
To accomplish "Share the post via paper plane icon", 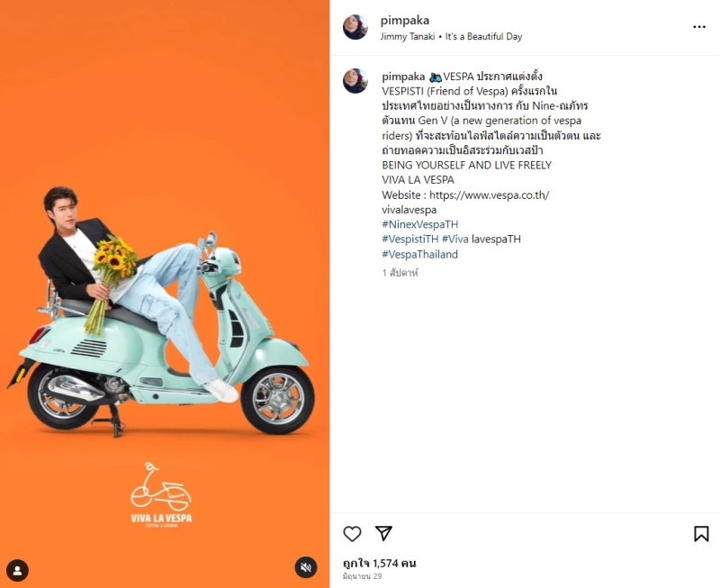I will 383,533.
